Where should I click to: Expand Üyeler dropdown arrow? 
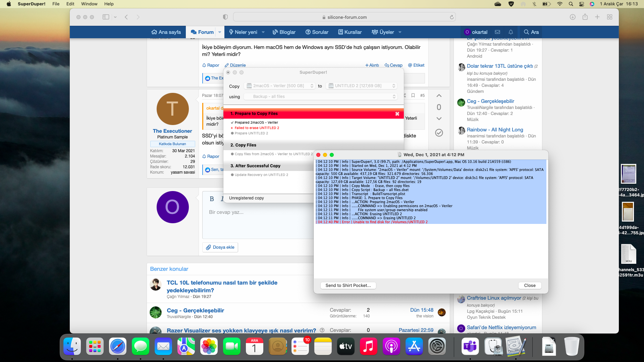[400, 32]
